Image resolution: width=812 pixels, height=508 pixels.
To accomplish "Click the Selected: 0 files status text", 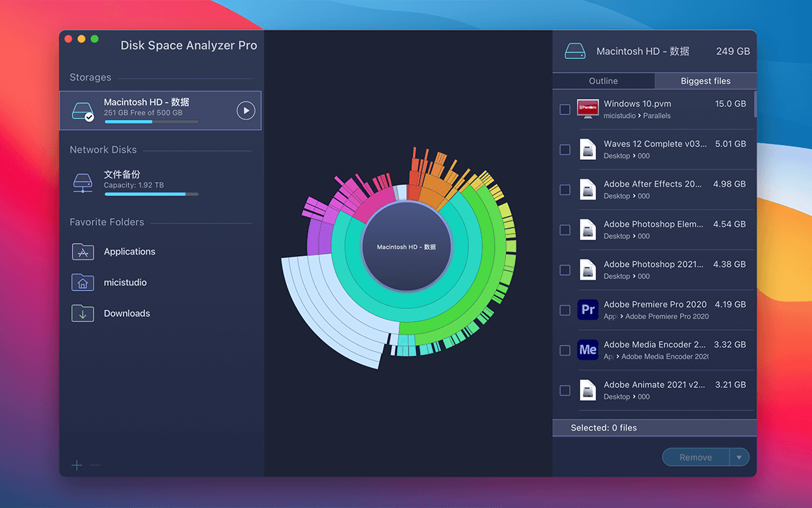I will (x=604, y=428).
